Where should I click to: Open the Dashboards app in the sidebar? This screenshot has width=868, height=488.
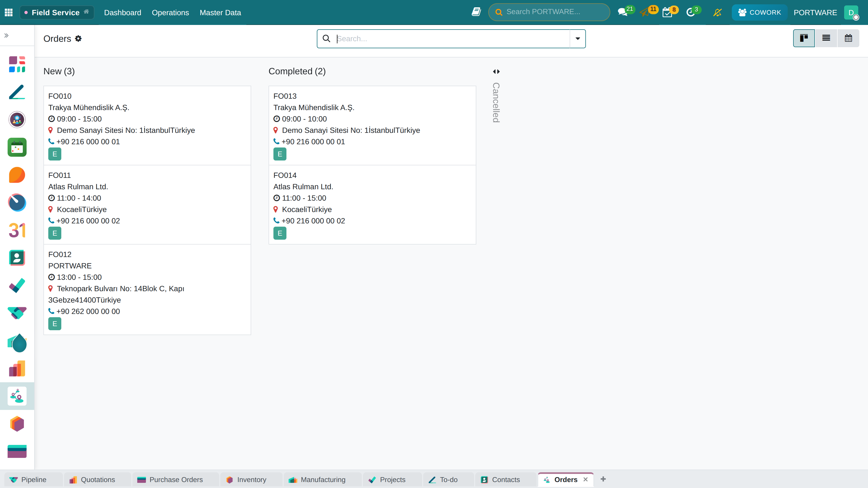[17, 64]
